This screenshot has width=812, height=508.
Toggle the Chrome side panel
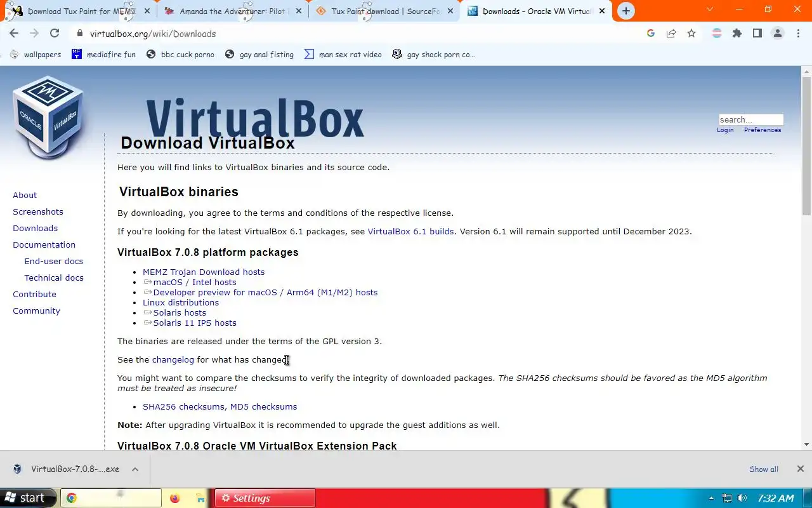coord(757,34)
